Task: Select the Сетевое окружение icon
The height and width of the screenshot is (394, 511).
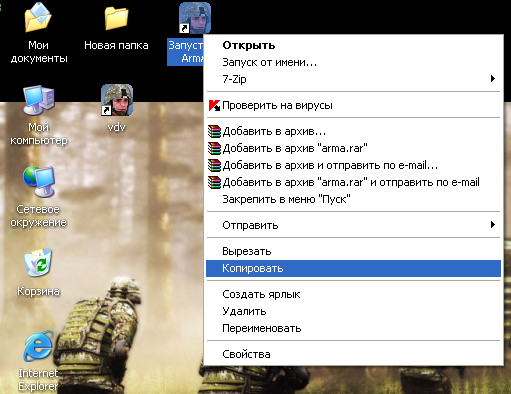Action: (39, 182)
